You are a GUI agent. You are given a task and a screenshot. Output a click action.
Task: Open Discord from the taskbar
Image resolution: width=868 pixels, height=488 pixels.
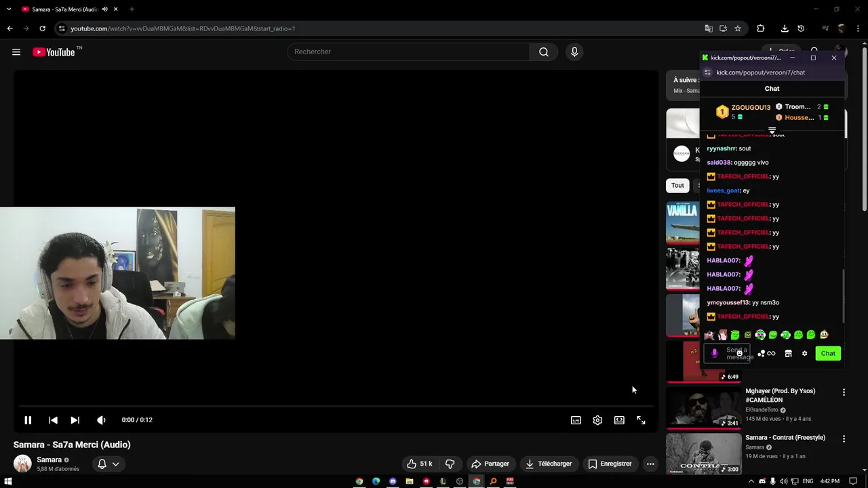tap(393, 481)
